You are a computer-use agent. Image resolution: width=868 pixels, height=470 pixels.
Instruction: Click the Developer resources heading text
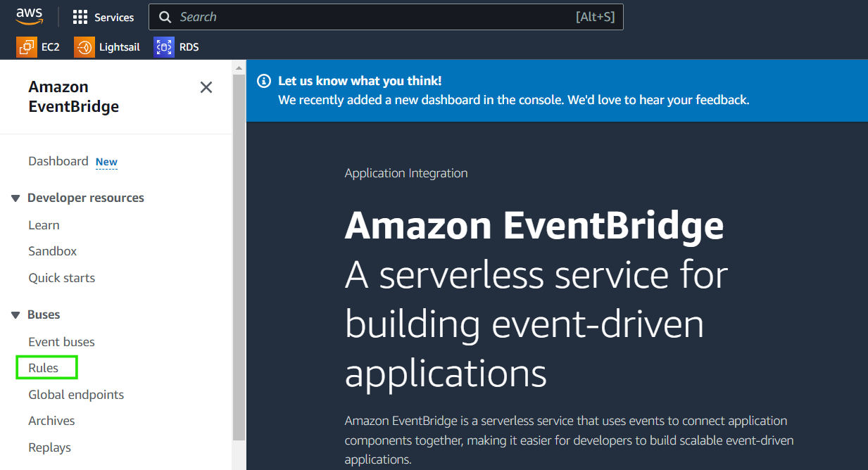[x=86, y=198]
